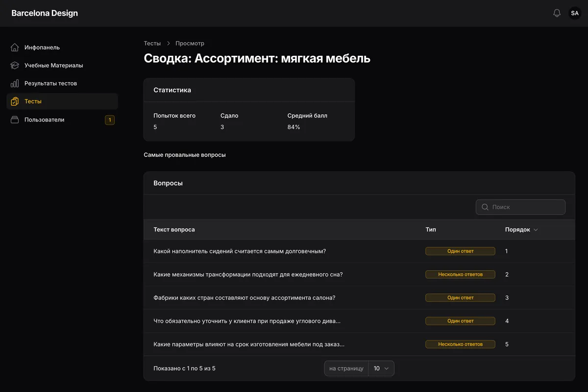
Task: Click the Barcelona Design logo
Action: (x=45, y=13)
